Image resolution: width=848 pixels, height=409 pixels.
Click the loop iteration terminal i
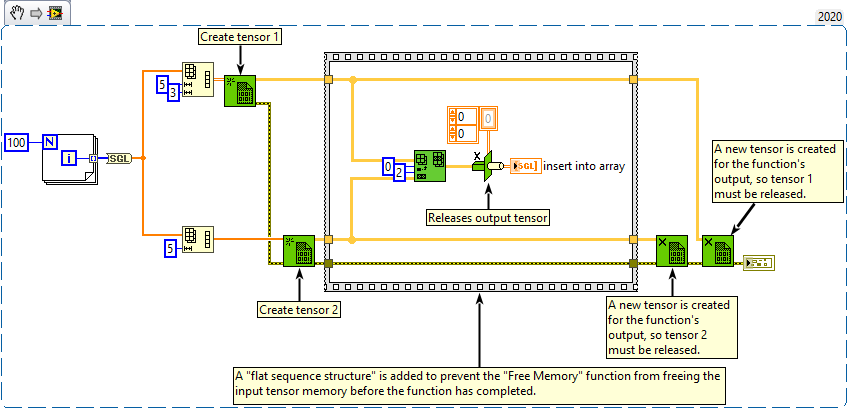point(67,158)
